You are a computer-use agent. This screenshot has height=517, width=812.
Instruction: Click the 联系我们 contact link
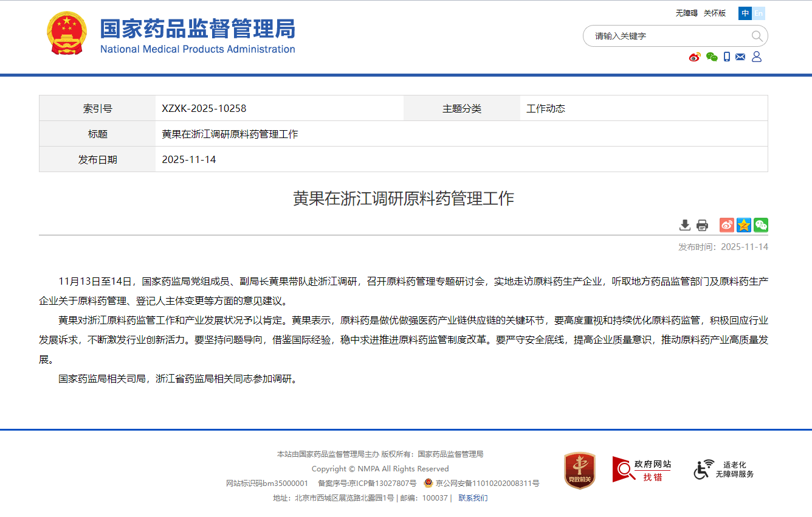pyautogui.click(x=473, y=498)
